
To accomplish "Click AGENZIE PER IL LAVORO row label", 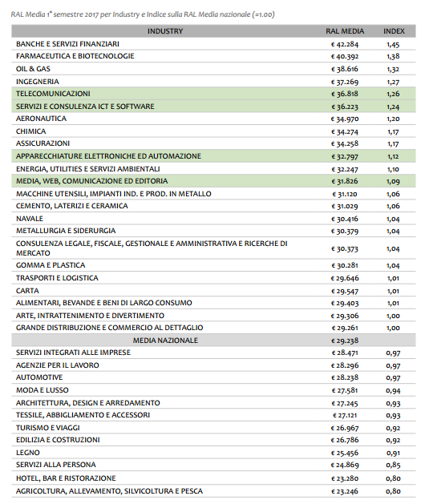I will (x=58, y=365).
